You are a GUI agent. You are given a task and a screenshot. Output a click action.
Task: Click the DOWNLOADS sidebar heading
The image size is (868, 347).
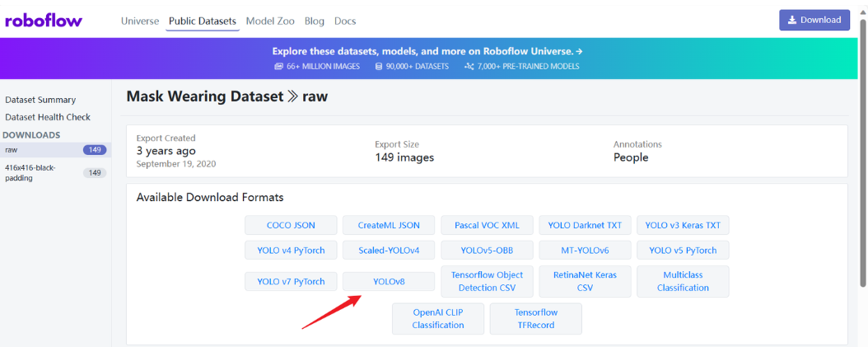pyautogui.click(x=31, y=135)
